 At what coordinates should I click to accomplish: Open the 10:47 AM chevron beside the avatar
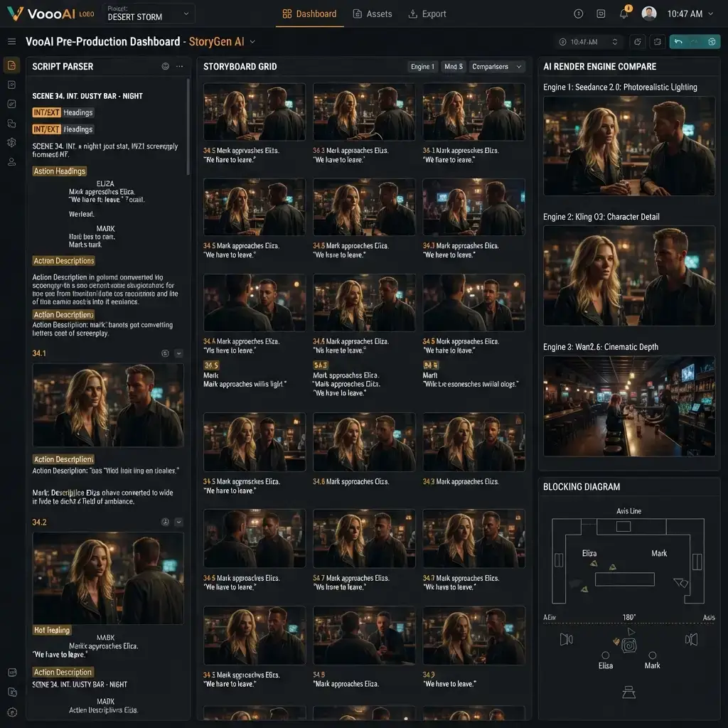[x=710, y=14]
